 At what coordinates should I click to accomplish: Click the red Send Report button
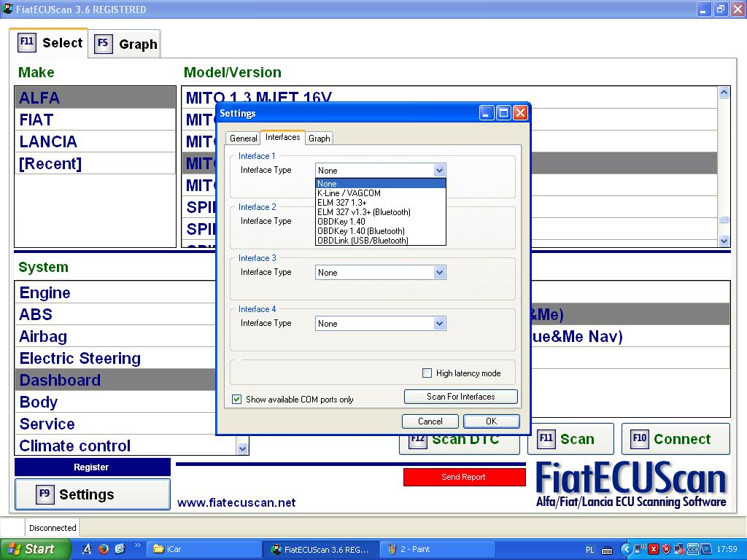(x=464, y=477)
